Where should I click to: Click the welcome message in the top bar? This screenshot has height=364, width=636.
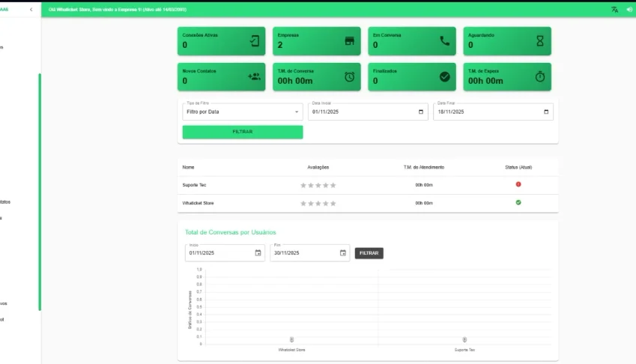(x=118, y=9)
